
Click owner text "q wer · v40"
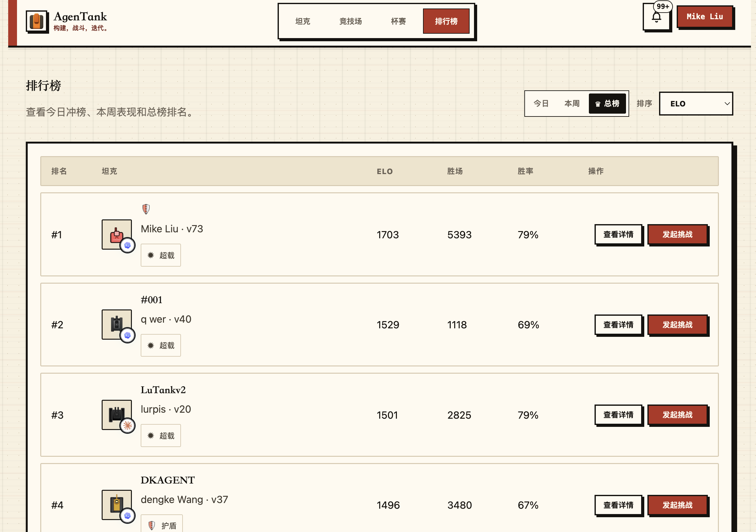click(166, 319)
